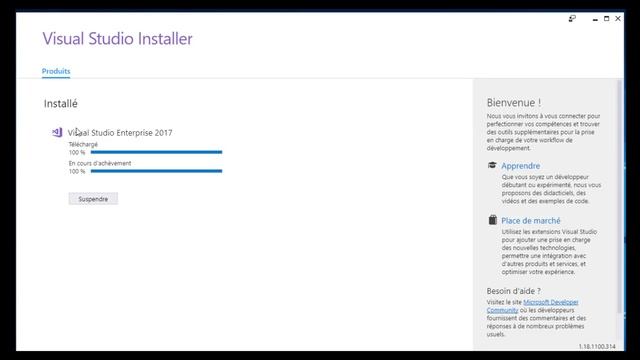Image resolution: width=640 pixels, height=360 pixels.
Task: Click the Besoin d'aide ? heading
Action: (513, 291)
